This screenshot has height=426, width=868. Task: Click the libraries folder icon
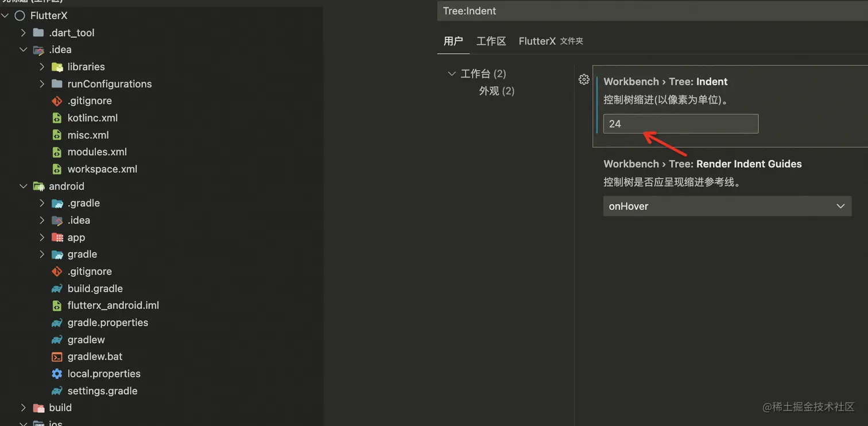point(57,67)
